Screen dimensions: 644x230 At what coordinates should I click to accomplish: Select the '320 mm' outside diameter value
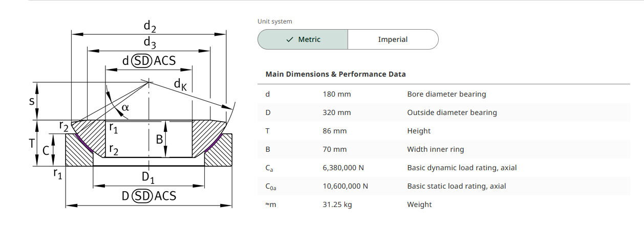(x=337, y=112)
